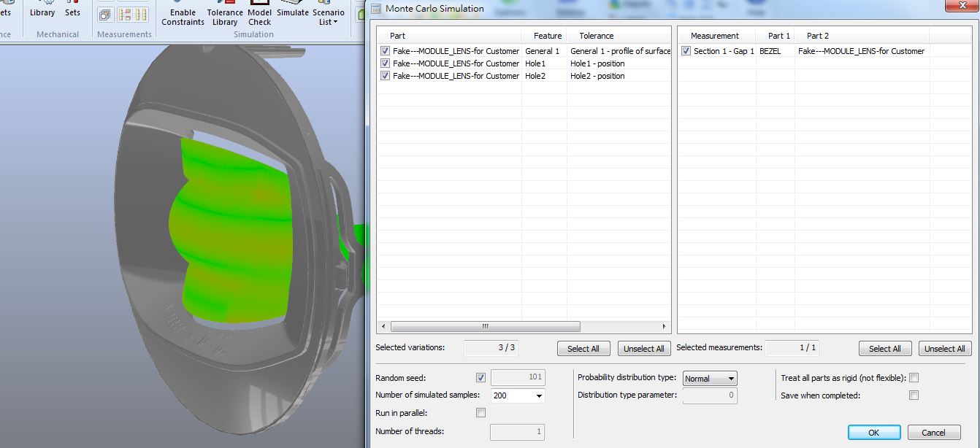Viewport: 980px width, 448px height.
Task: Confirm the simulation with OK
Action: [x=874, y=433]
